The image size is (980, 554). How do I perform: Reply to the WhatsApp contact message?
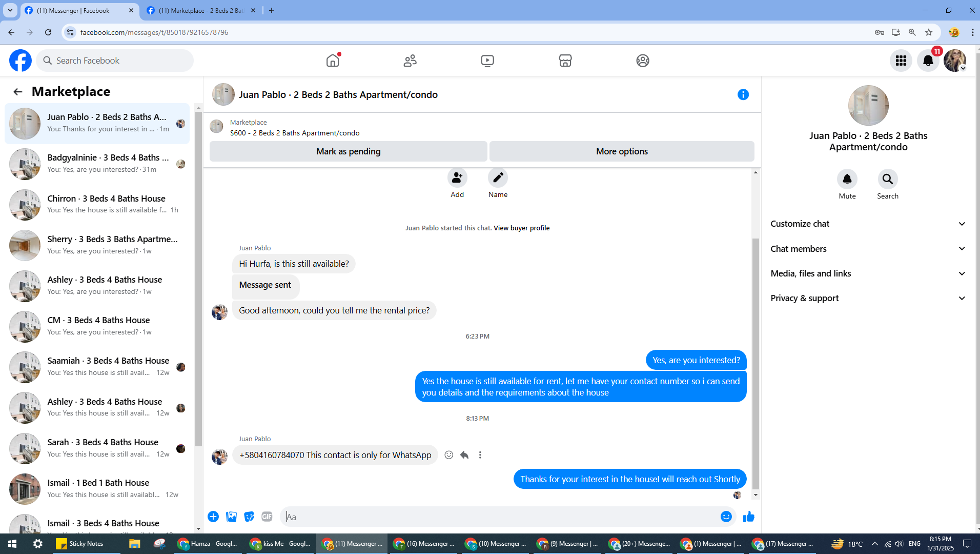pyautogui.click(x=464, y=455)
